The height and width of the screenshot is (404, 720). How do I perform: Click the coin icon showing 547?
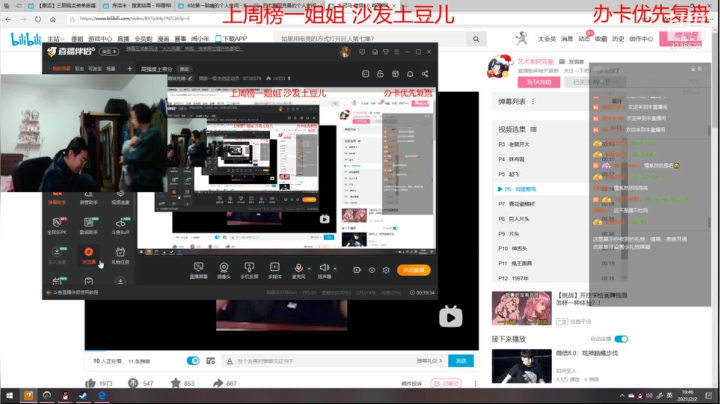133,383
